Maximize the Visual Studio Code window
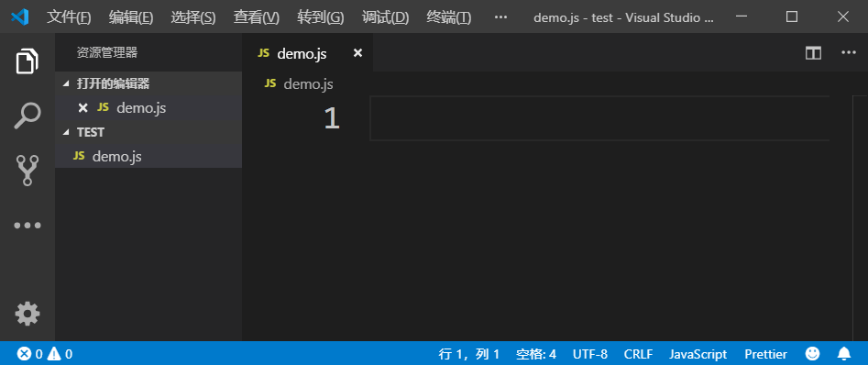This screenshot has height=365, width=868. (x=792, y=17)
